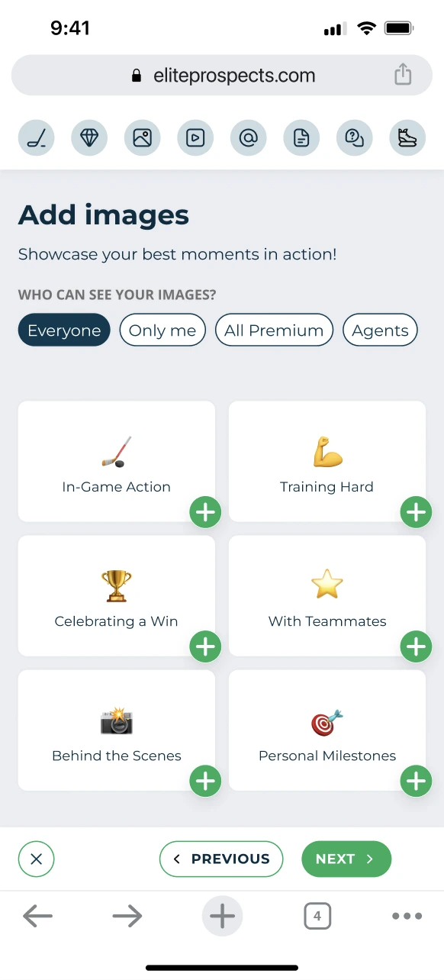This screenshot has height=980, width=444.
Task: Tap the eliteprospects.com address bar
Action: click(222, 75)
